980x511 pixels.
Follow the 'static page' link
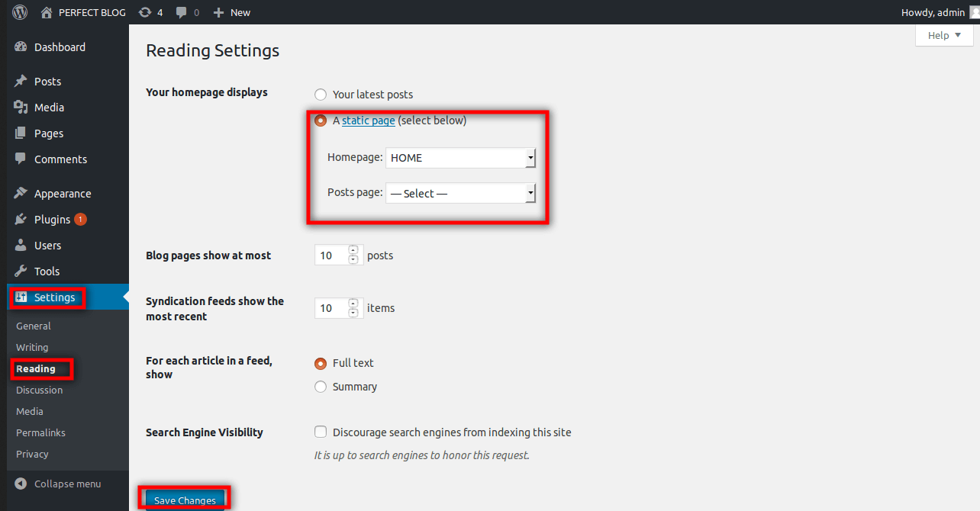pos(368,121)
